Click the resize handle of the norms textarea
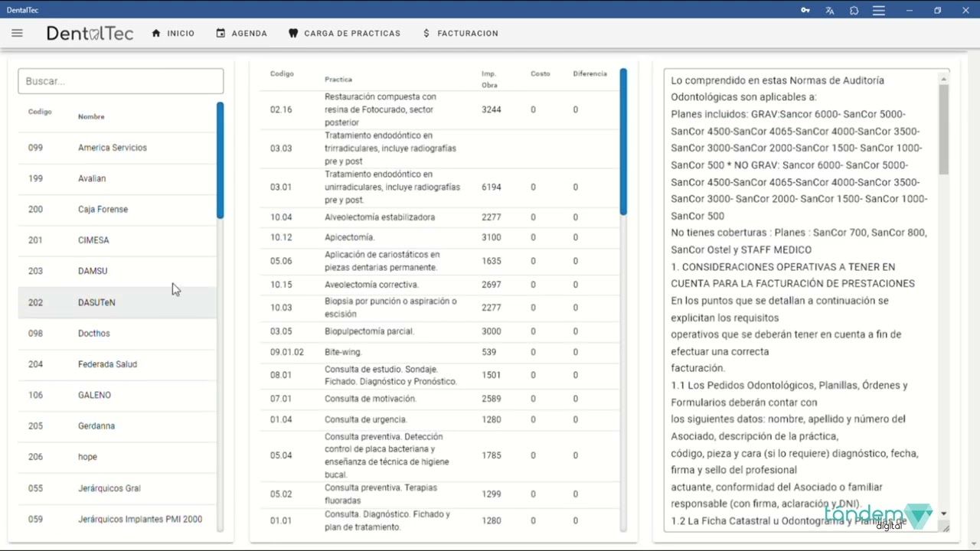 [x=945, y=527]
